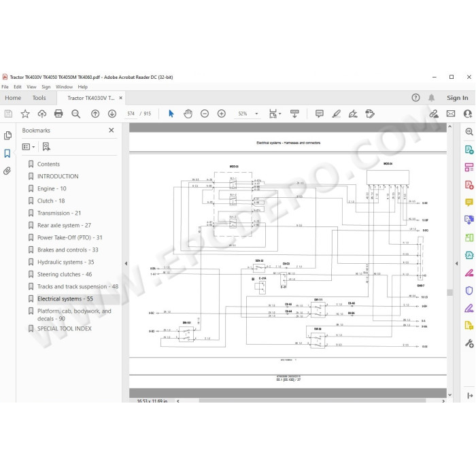Select Transmission - 21 bookmark
Viewport: 476px width, 476px height.
59,213
